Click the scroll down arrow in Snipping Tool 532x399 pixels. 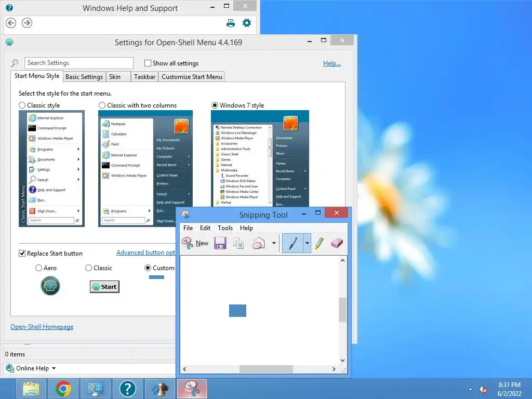point(343,361)
